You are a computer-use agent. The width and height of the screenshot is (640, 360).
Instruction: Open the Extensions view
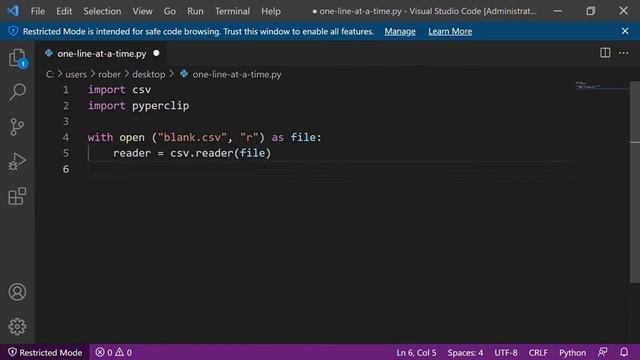click(17, 196)
